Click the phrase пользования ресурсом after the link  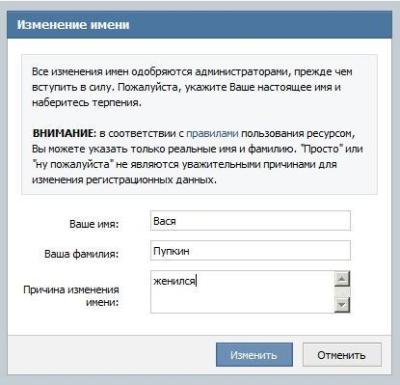pos(298,134)
